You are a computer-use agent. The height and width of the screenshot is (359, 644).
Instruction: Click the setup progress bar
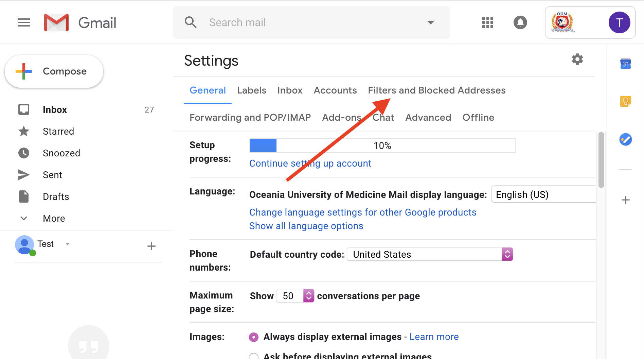tap(382, 146)
